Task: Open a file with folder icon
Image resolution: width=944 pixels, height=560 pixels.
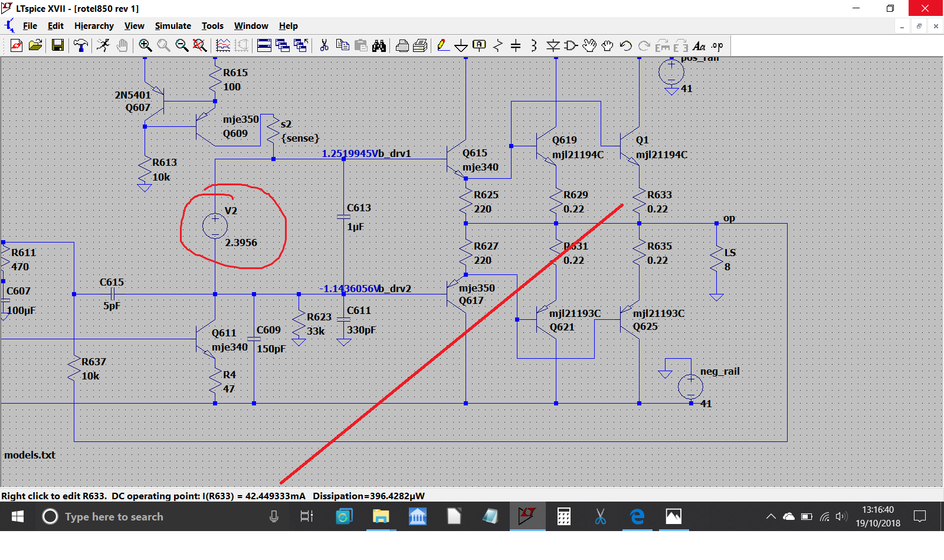Action: [x=35, y=45]
